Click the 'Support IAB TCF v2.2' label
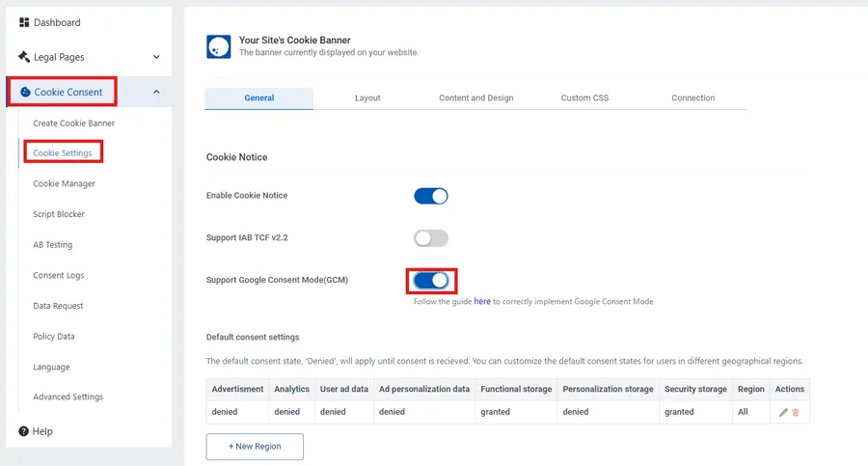The width and height of the screenshot is (868, 466). 247,237
